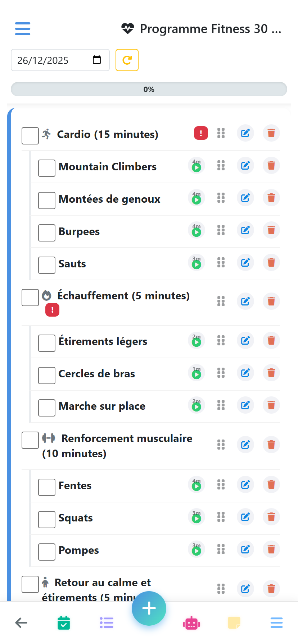Go back using the bottom arrow
This screenshot has height=644, width=298.
21,623
